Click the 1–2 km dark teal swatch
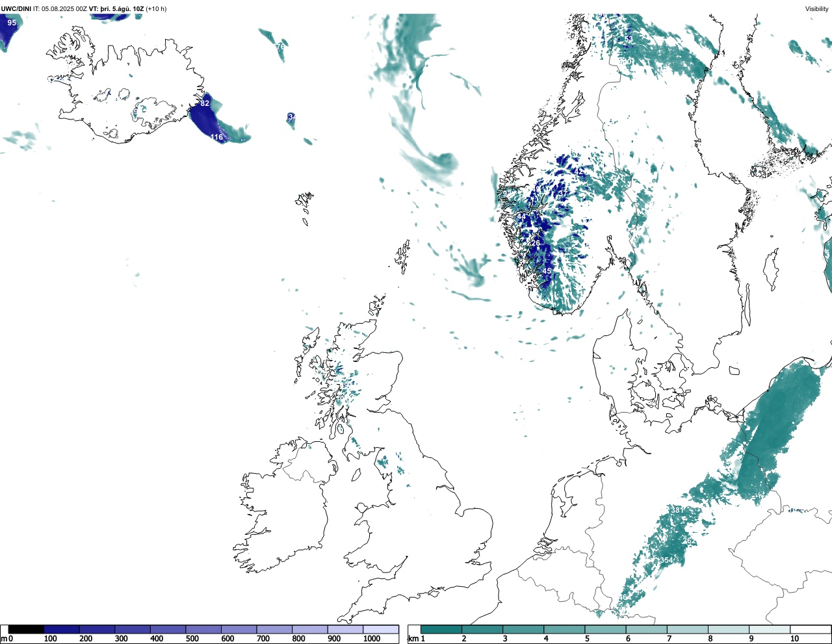 click(441, 629)
